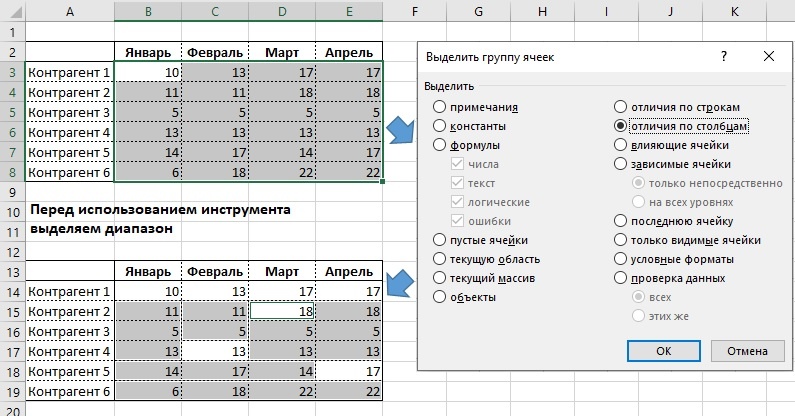Click 'Февраль' header in row 2
Image resolution: width=795 pixels, height=416 pixels.
[215, 53]
